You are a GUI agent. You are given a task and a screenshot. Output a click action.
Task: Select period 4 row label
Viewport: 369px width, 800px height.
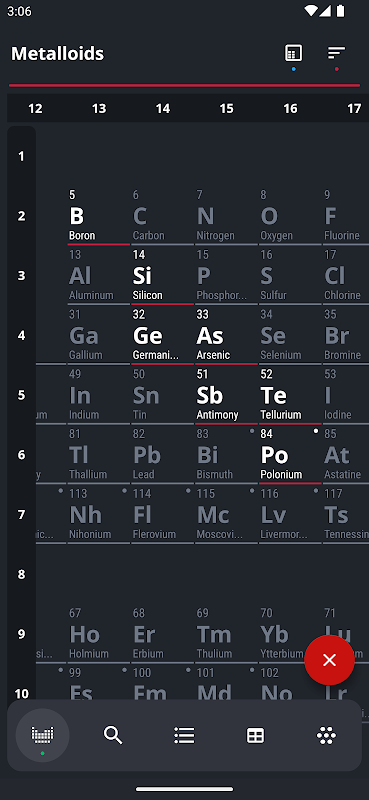pos(21,335)
